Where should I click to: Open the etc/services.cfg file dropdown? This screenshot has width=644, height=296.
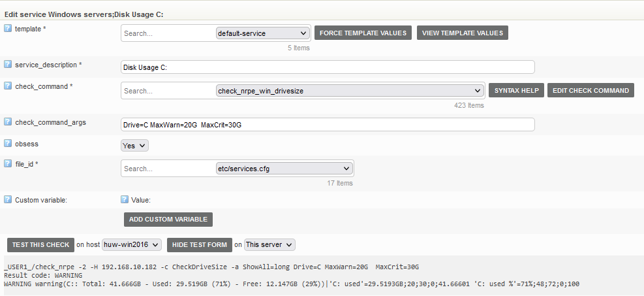(284, 169)
